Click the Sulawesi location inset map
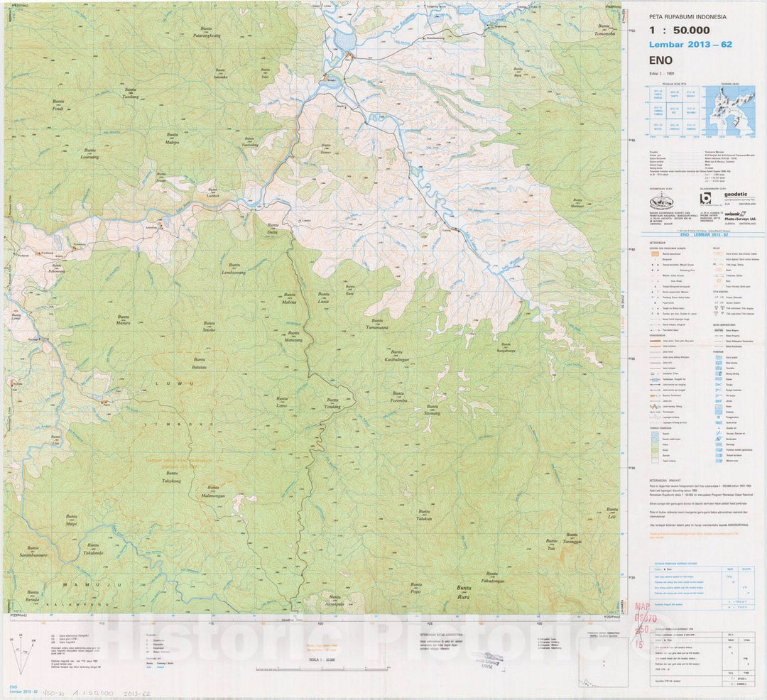The width and height of the screenshot is (767, 700). 729,111
